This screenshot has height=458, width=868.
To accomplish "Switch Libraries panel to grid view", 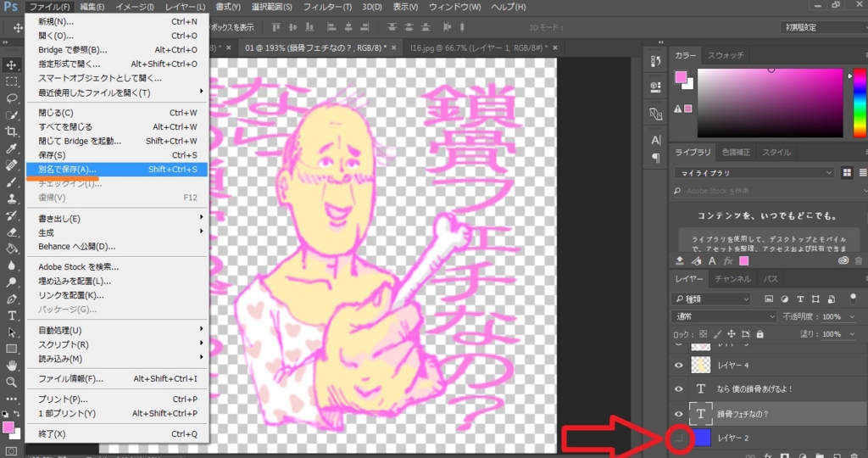I will [x=847, y=173].
